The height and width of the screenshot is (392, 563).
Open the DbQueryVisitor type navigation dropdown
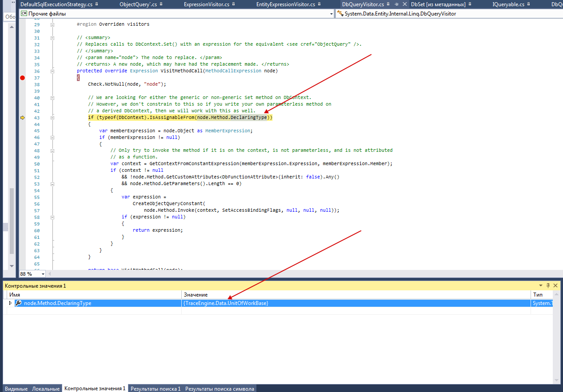(449, 14)
